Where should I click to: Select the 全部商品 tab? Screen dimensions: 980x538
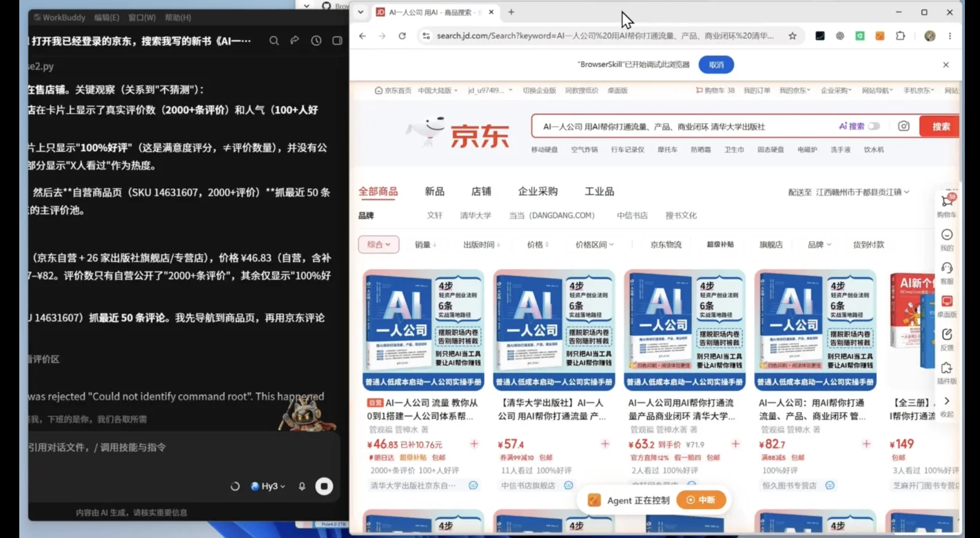(x=378, y=191)
